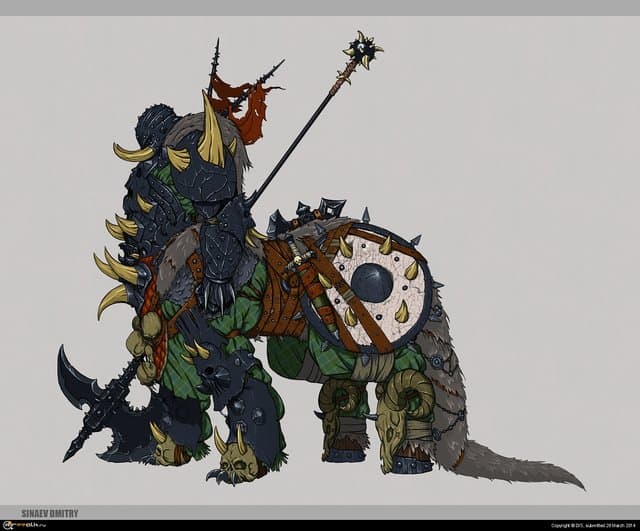Viewport: 640px width, 531px height.
Task: Click the gray bar at top of image
Action: 320,7
